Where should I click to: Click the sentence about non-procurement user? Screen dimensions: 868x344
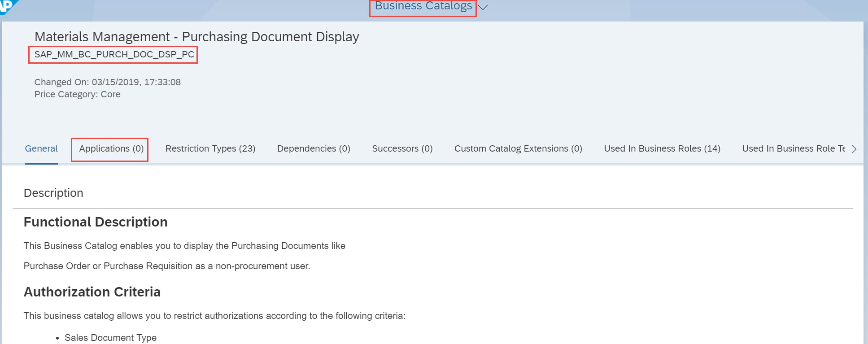tap(167, 266)
